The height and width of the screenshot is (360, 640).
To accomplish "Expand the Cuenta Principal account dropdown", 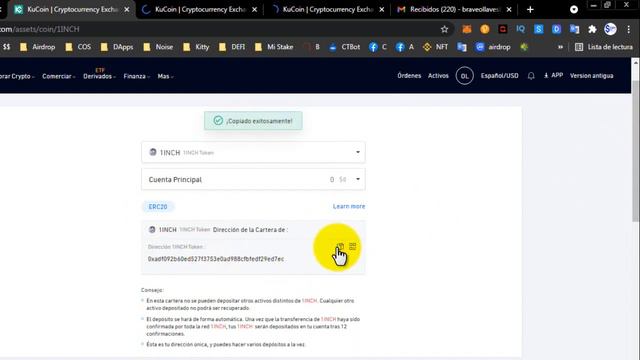I will 253,179.
